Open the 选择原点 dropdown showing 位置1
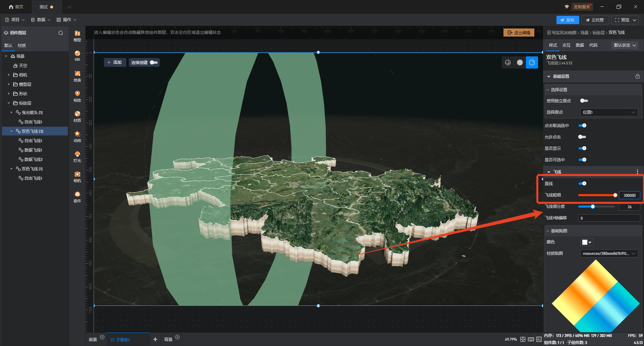 point(608,112)
